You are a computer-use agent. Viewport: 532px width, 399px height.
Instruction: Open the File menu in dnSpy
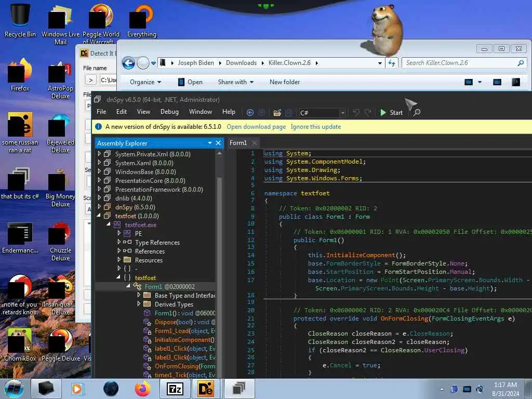[101, 112]
